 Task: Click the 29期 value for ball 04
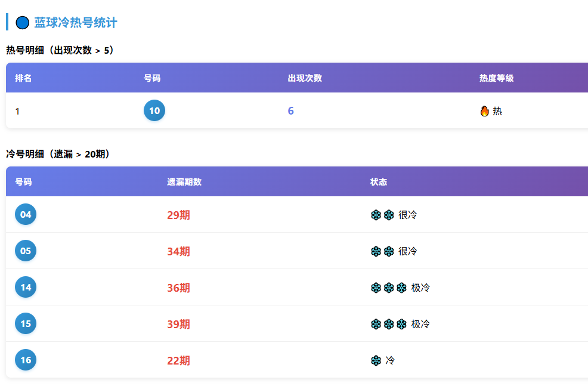click(x=178, y=215)
